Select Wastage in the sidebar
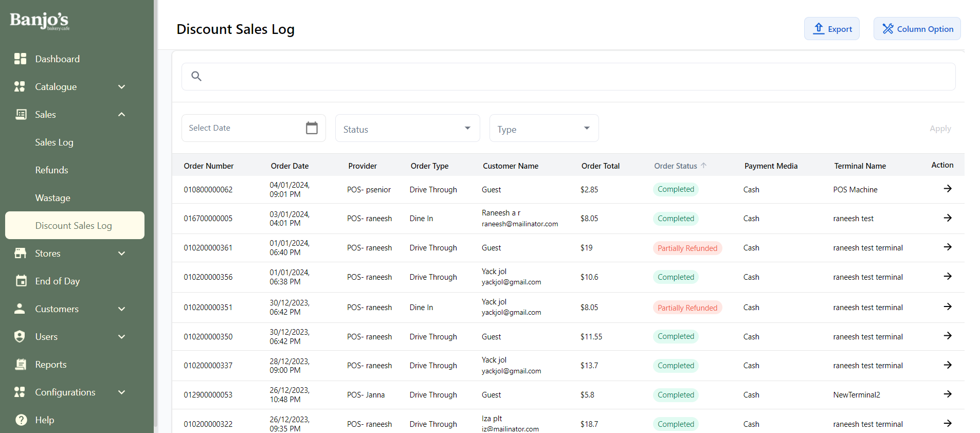Viewport: 980px width, 433px height. pyautogui.click(x=52, y=198)
